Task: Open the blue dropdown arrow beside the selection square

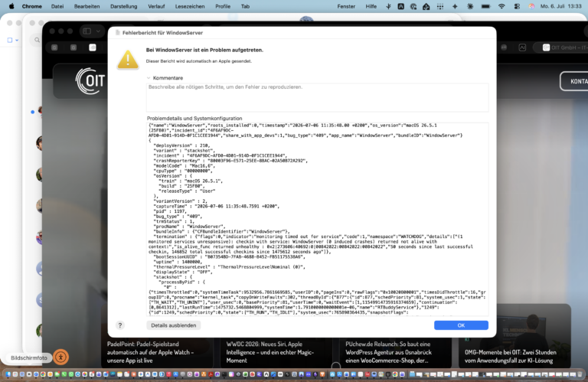Action: [17, 40]
